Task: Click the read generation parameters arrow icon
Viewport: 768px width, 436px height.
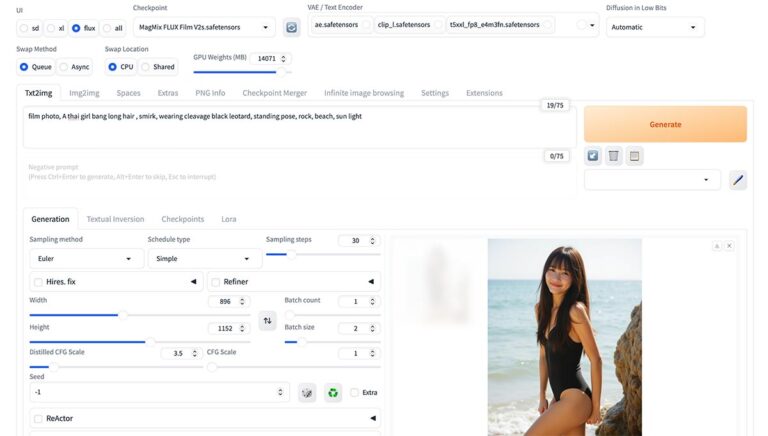Action: (593, 155)
